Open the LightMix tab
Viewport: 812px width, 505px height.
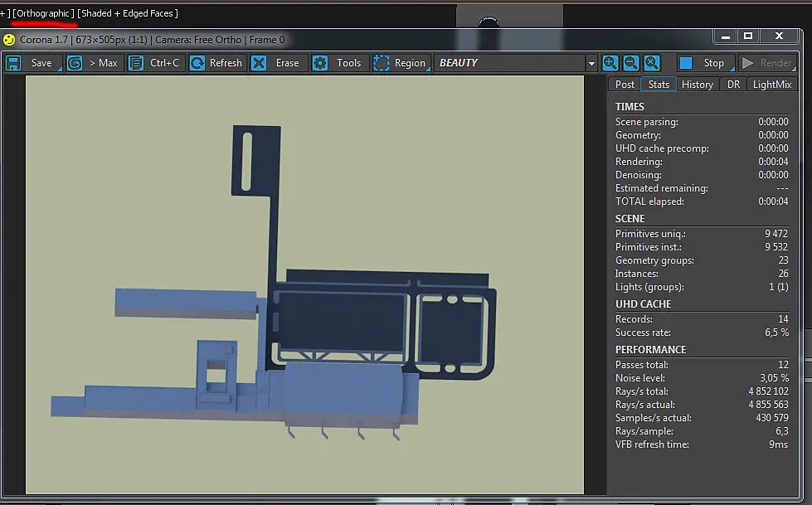[x=771, y=85]
